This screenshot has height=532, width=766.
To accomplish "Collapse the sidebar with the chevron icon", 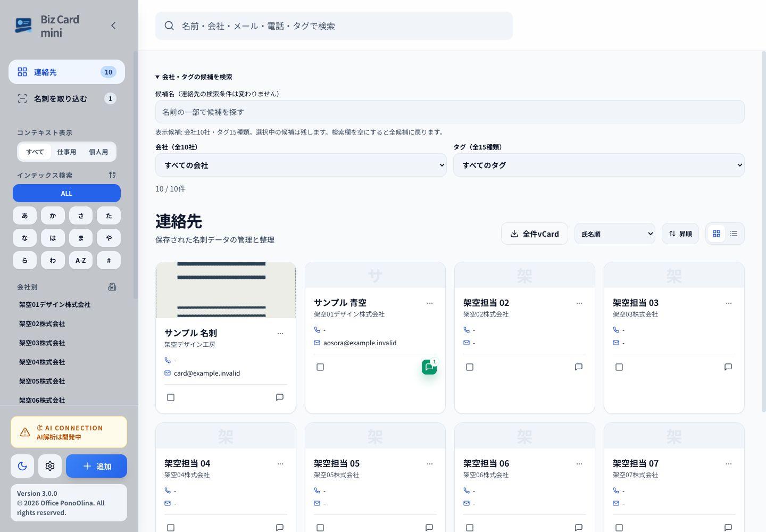I will (113, 26).
